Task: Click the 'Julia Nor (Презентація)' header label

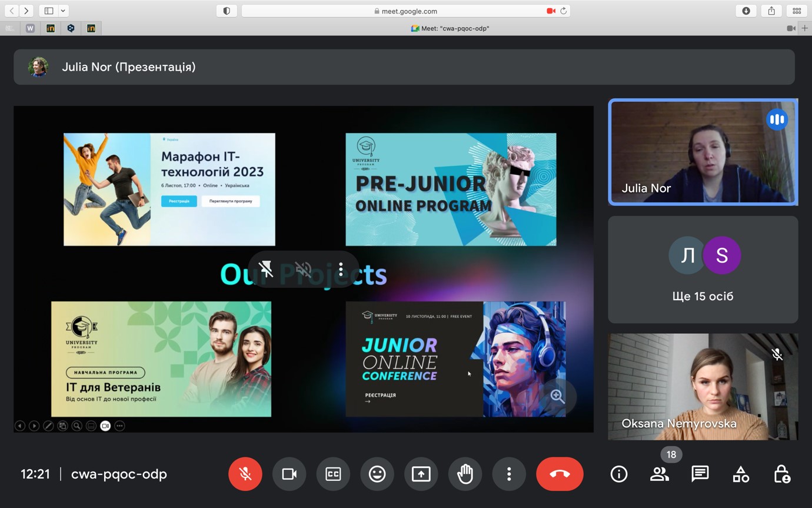Action: click(129, 67)
